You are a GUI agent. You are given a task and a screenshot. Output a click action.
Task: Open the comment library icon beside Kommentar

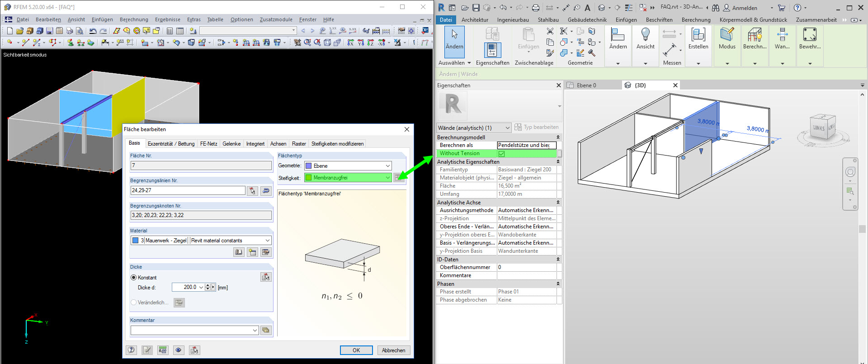(266, 330)
